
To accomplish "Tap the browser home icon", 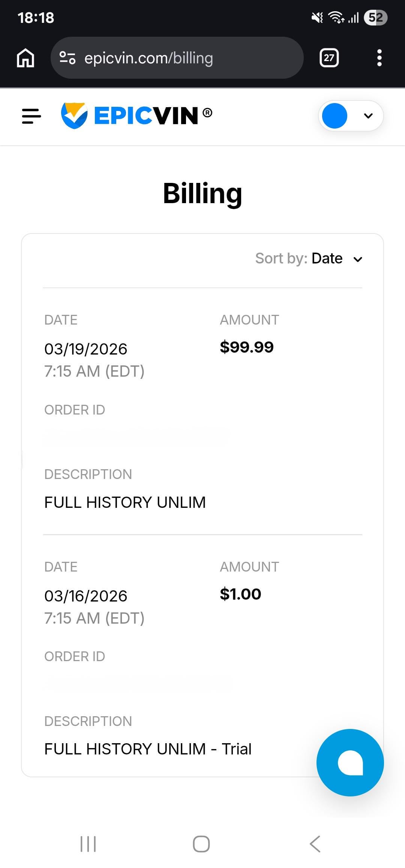I will [25, 58].
